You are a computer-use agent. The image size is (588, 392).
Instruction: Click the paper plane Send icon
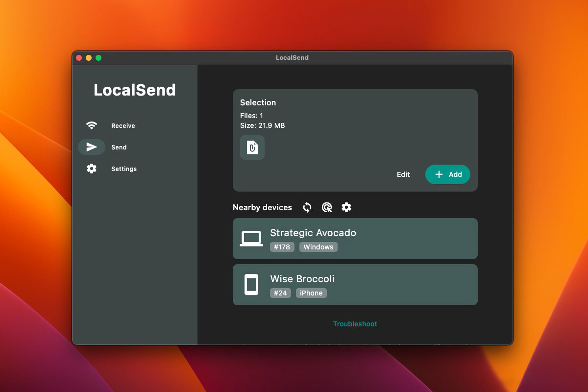click(x=92, y=147)
